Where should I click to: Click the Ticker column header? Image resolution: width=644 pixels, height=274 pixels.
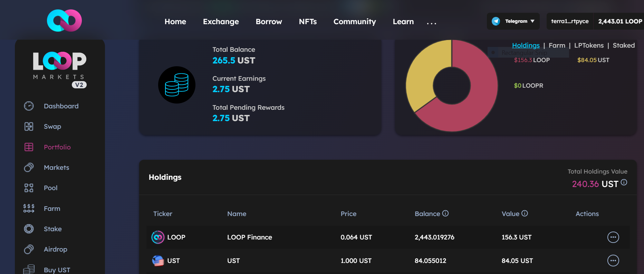point(163,214)
